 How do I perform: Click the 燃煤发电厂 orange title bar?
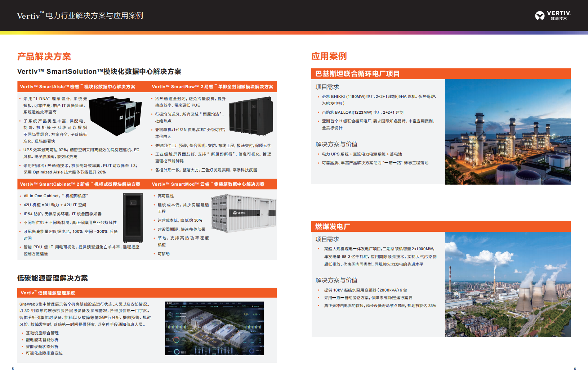pyautogui.click(x=441, y=226)
